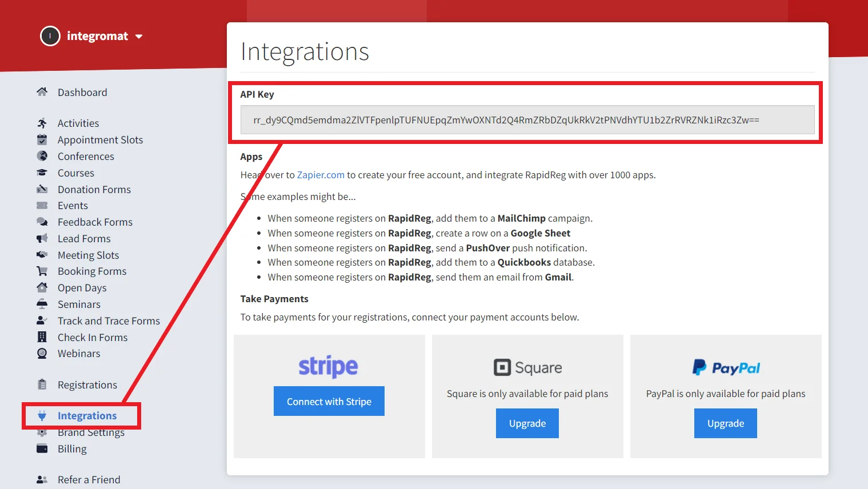Click the API Key field
This screenshot has height=489, width=868.
pos(527,120)
